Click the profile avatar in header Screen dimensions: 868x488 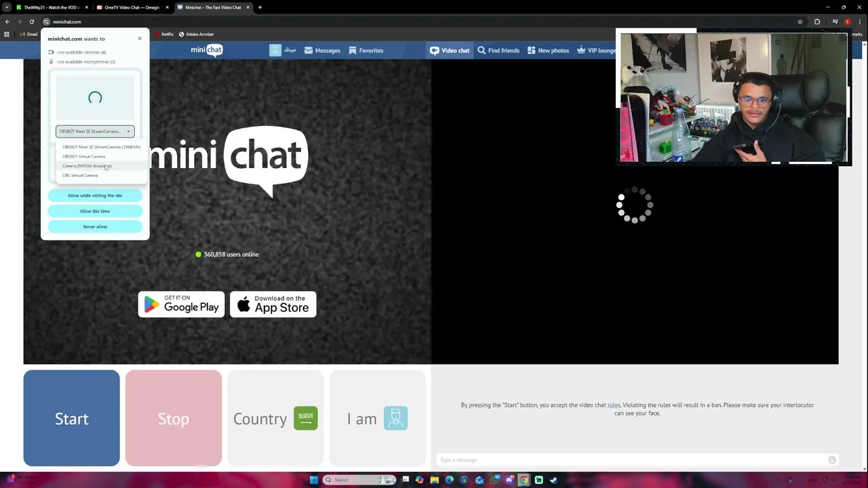pos(275,50)
